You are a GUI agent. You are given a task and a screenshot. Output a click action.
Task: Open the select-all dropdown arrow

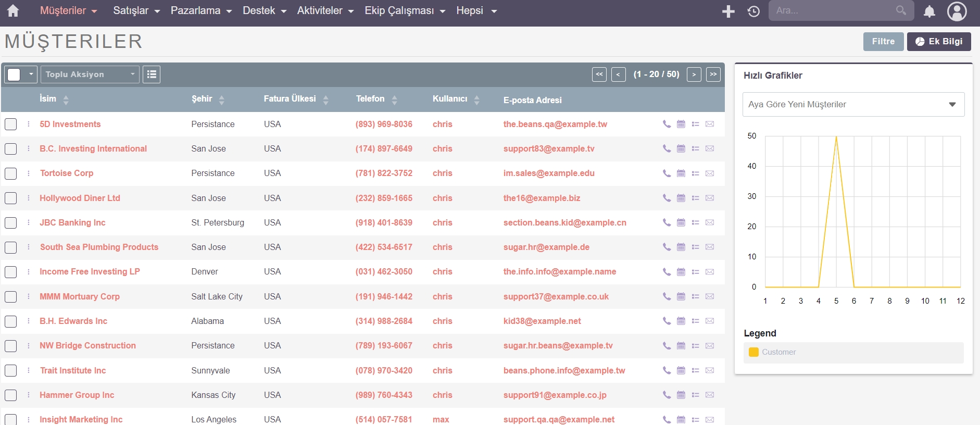[x=31, y=74]
